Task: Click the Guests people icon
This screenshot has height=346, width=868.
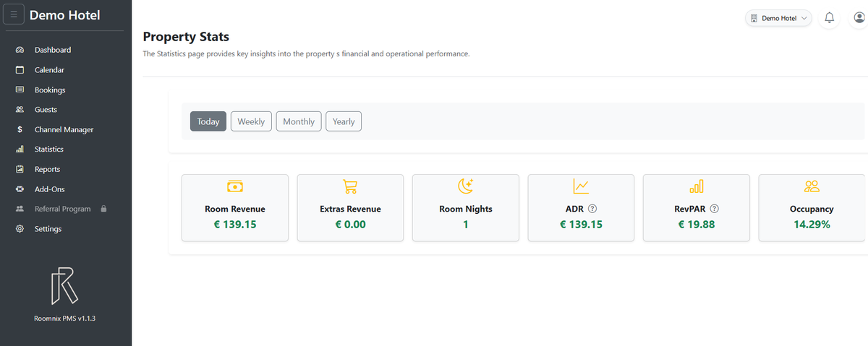Action: 20,110
